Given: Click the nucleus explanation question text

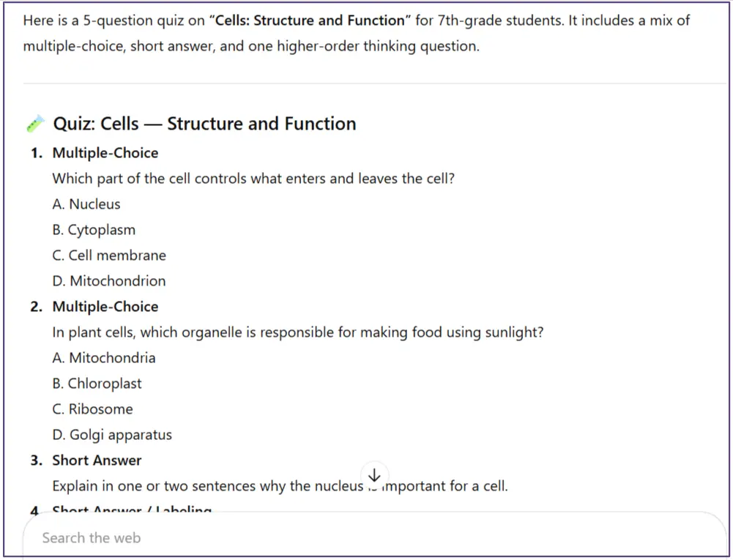Looking at the screenshot, I should coord(280,485).
